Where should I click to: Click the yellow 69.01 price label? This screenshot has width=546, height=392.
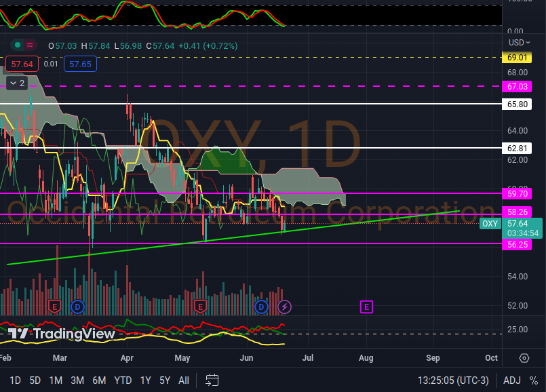[517, 57]
